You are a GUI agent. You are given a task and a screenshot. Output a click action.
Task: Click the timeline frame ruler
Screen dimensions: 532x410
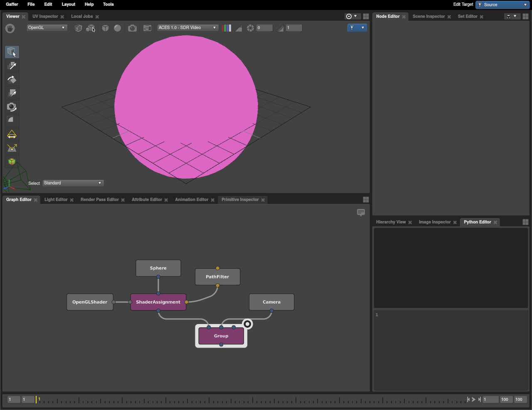tap(249, 400)
